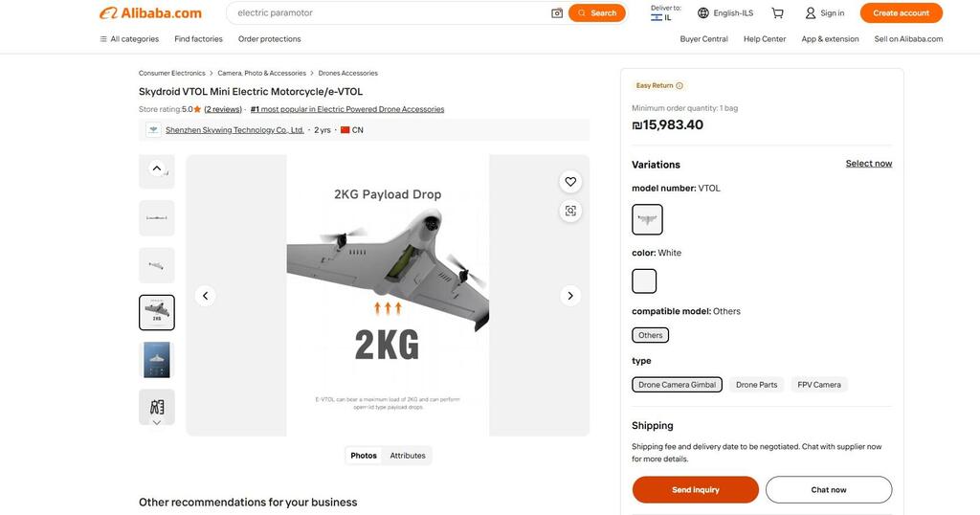Select the White color swatch
Viewport: 980px width, 515px height.
click(644, 281)
